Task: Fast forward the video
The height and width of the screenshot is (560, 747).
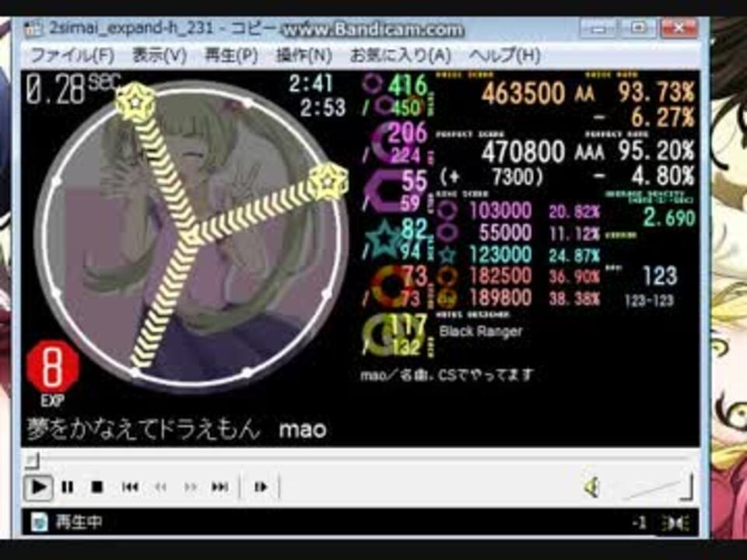Action: click(x=191, y=487)
